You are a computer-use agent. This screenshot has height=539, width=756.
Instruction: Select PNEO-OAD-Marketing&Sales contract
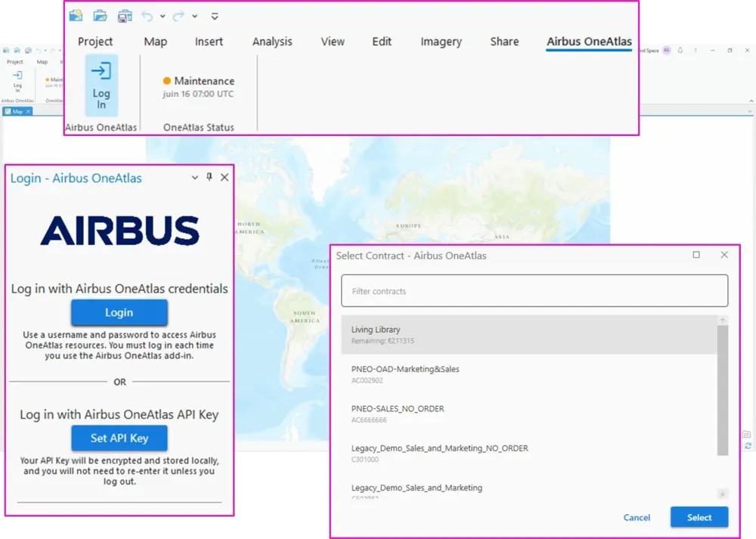click(x=529, y=374)
